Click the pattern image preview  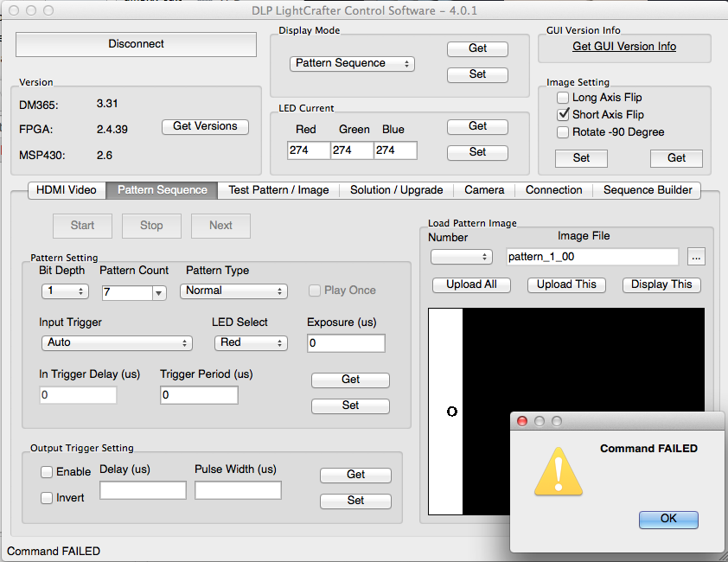pyautogui.click(x=566, y=411)
